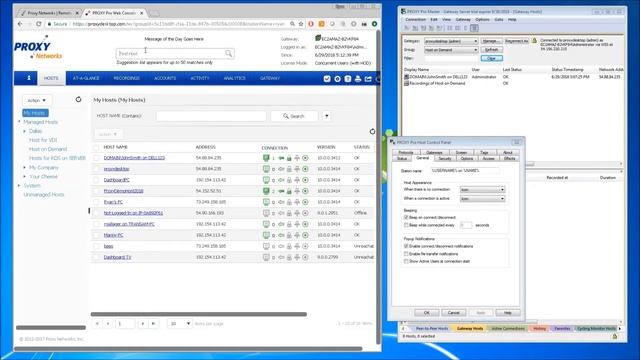Expand the My Company tree node
Screen dimensions: 640x360
(x=24, y=167)
